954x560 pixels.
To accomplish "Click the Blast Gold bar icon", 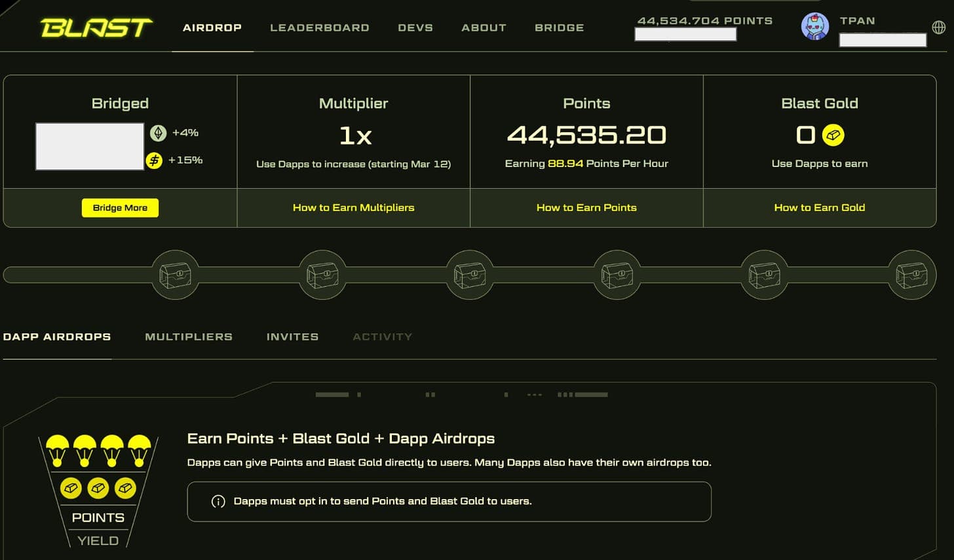I will coord(833,135).
